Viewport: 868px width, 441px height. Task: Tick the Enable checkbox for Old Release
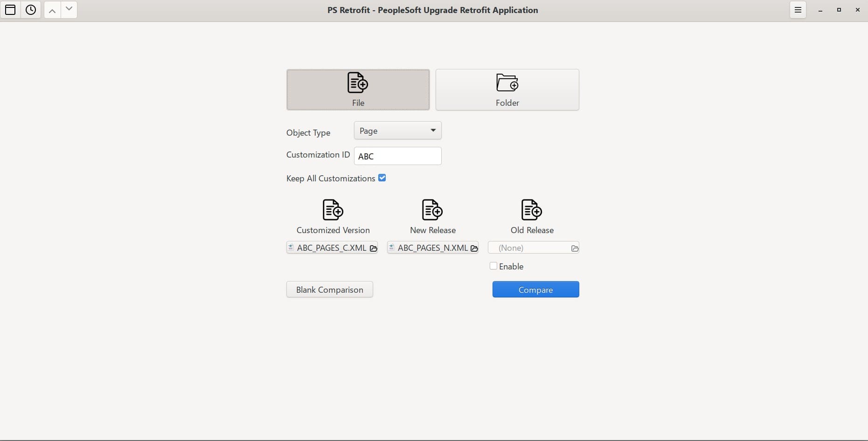493,266
